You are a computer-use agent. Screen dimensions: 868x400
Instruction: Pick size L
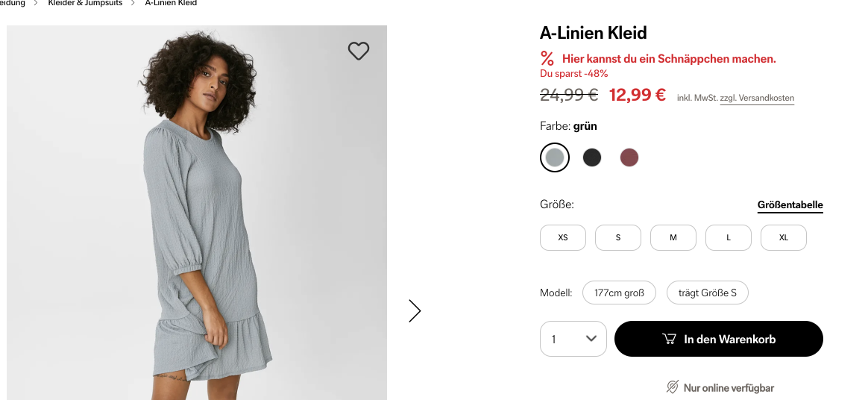pyautogui.click(x=729, y=237)
